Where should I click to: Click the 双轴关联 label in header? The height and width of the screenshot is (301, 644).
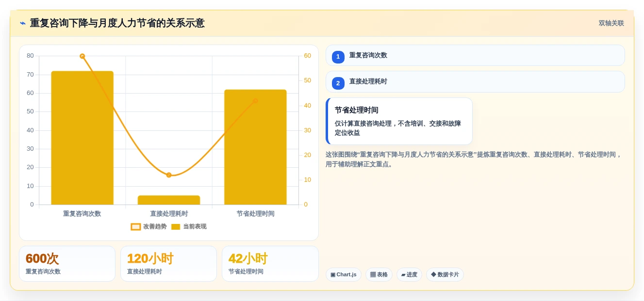point(611,23)
